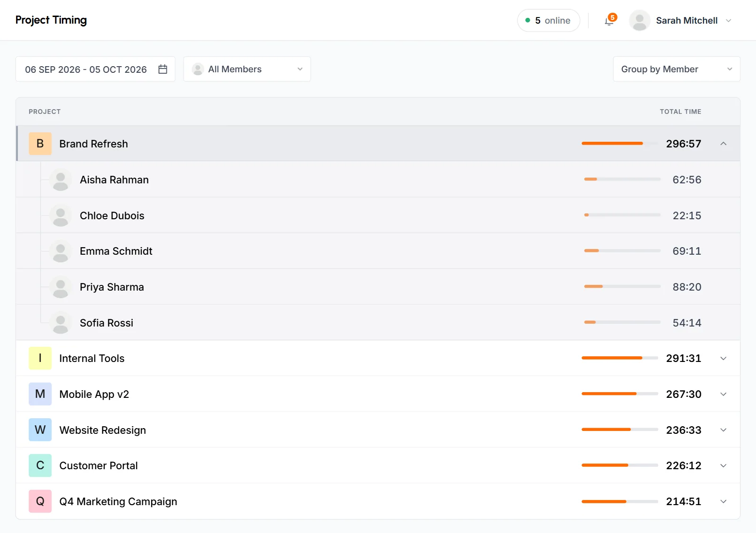Image resolution: width=756 pixels, height=533 pixels.
Task: Click the Mobile App v2 progress bar
Action: click(620, 394)
